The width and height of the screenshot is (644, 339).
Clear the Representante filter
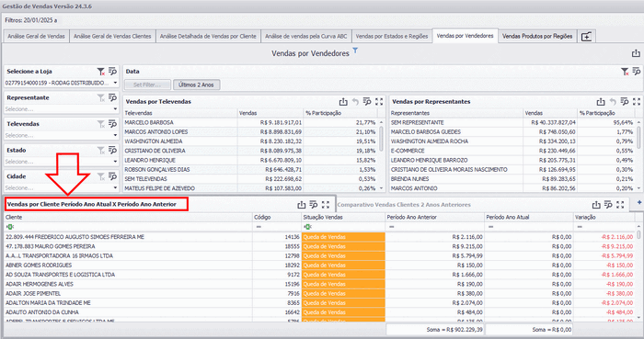100,98
